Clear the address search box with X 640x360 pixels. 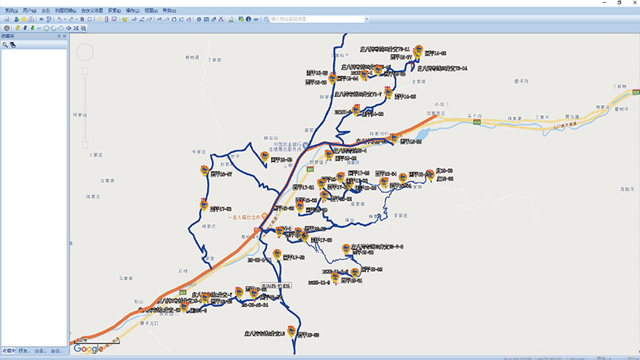367,19
